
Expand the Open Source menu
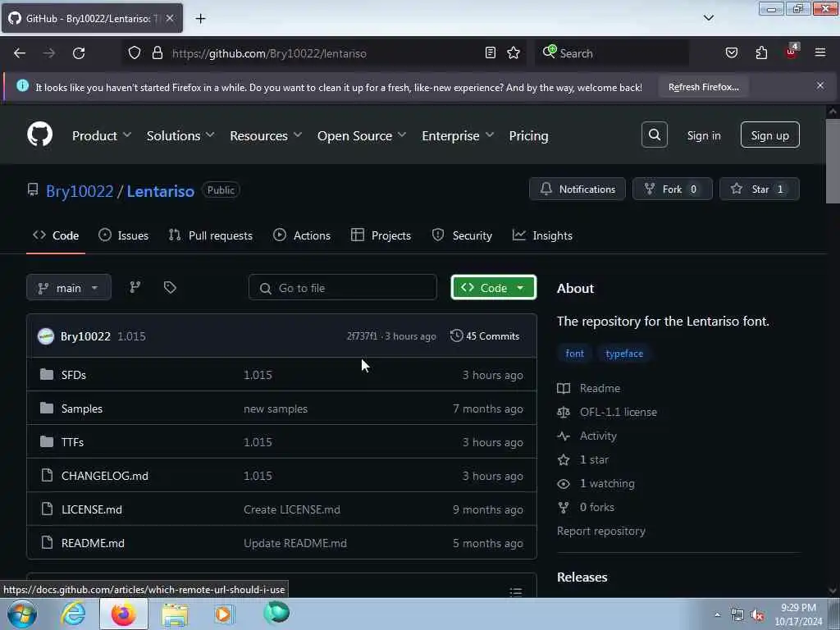[x=362, y=135]
